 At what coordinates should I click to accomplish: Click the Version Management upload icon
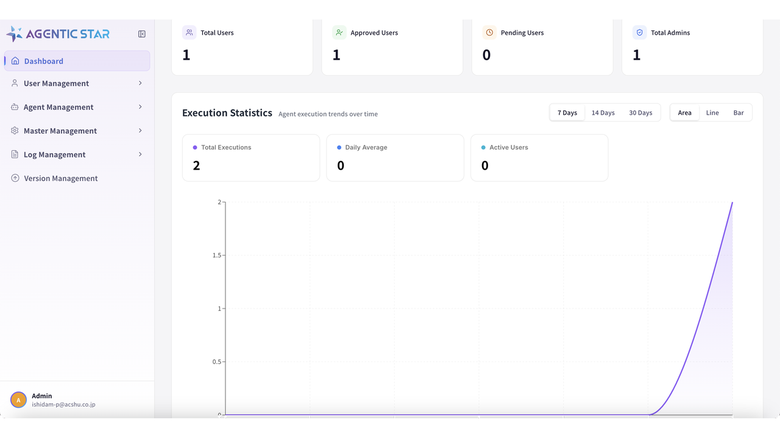tap(15, 178)
